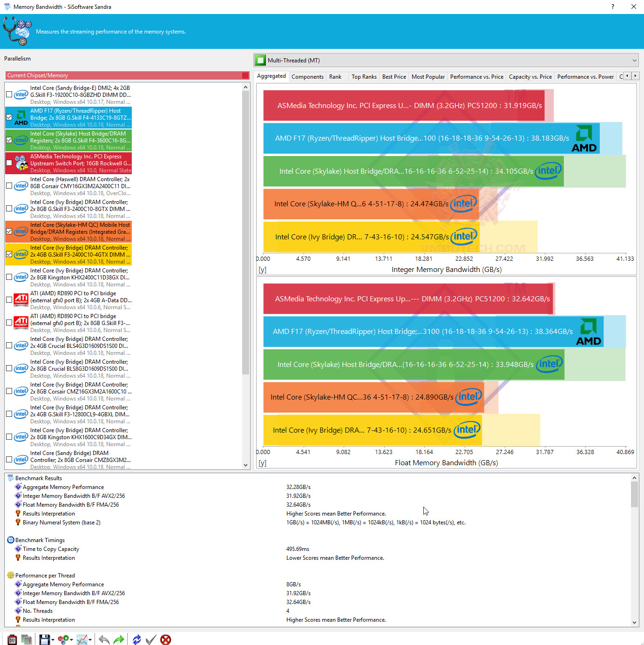
Task: Click the ASMedia entry's icon in the list
Action: [x=21, y=163]
